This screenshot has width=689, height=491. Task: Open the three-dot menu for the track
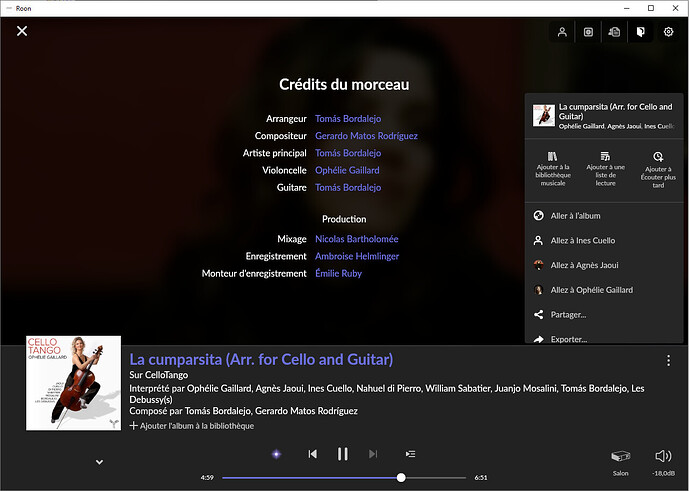[668, 360]
